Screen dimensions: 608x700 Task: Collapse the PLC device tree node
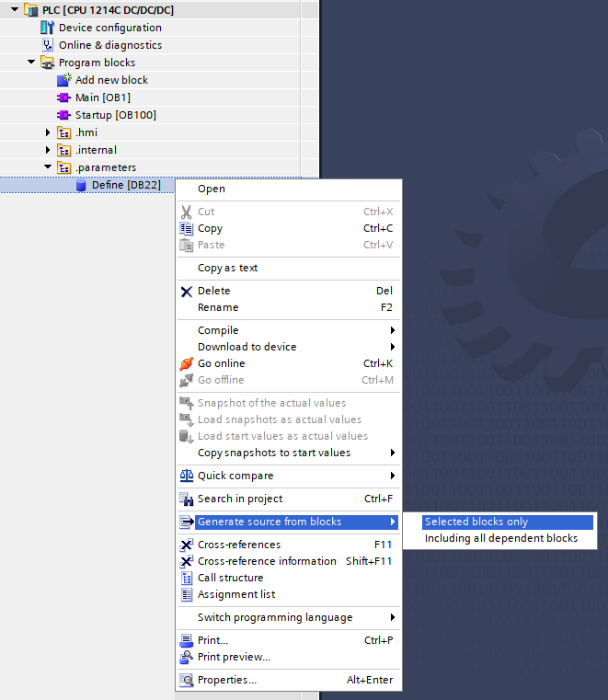15,9
